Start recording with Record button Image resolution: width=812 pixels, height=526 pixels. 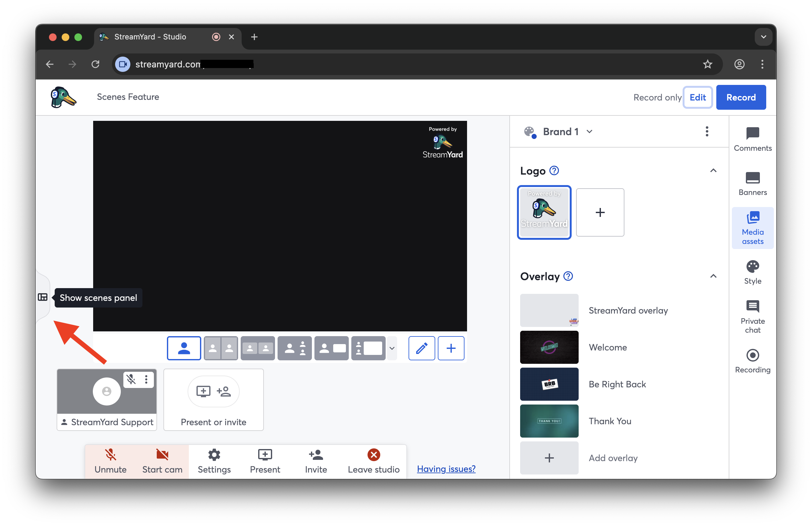(x=741, y=97)
